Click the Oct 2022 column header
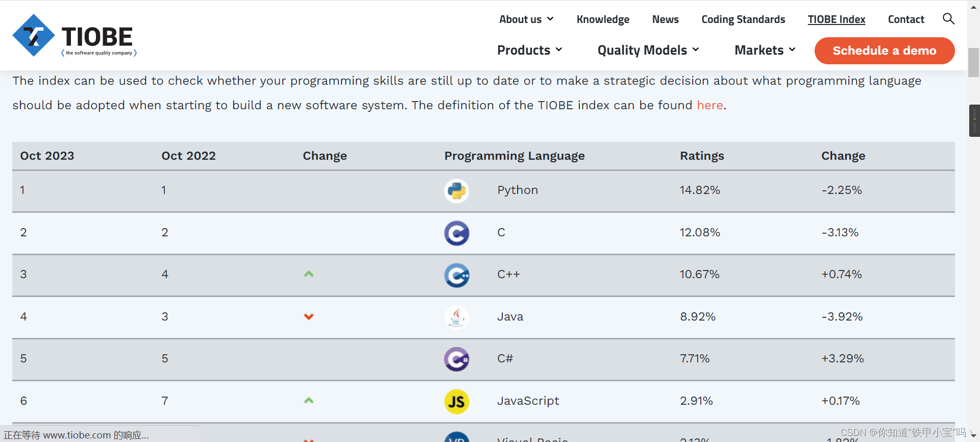 pyautogui.click(x=188, y=156)
